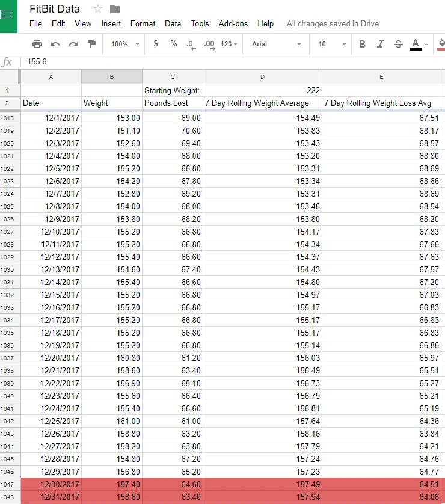This screenshot has width=445, height=504.
Task: Select column D header
Action: pos(263,77)
